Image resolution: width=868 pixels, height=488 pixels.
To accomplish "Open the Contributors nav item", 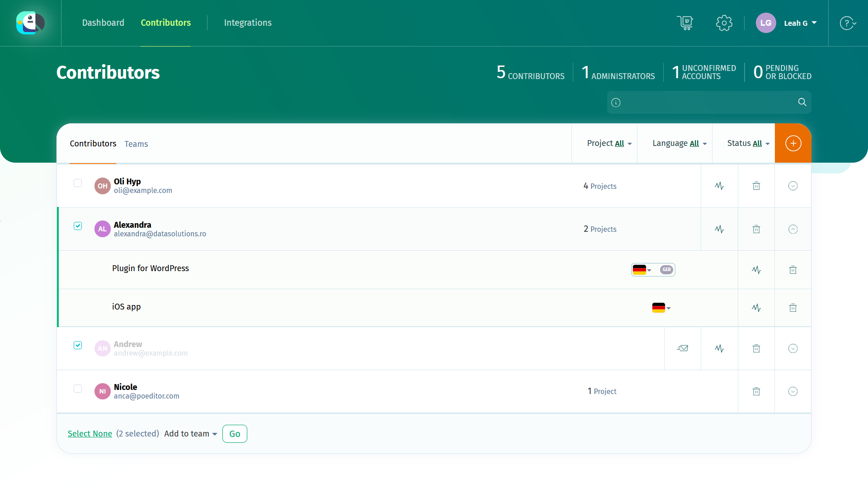I will [x=165, y=23].
